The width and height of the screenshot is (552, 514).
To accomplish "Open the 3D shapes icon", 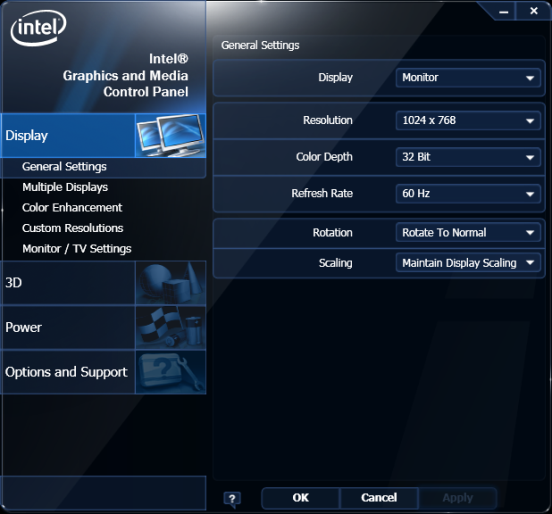I will (x=170, y=283).
